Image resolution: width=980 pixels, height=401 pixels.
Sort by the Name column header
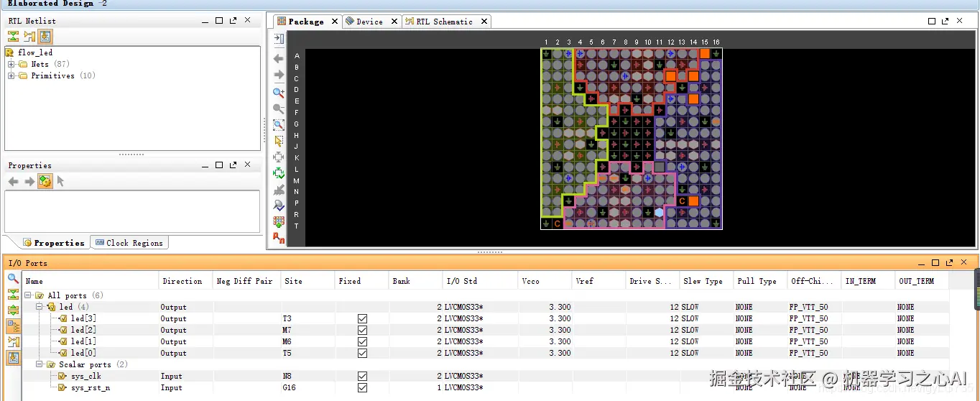coord(91,281)
